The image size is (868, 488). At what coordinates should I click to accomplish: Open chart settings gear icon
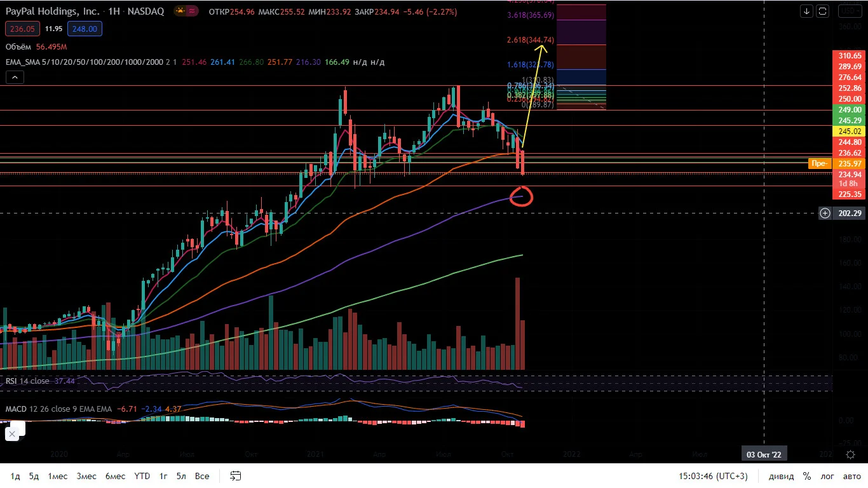(x=850, y=454)
